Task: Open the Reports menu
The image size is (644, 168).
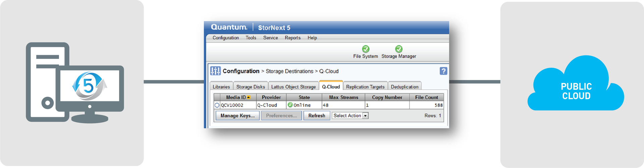Action: tap(292, 38)
